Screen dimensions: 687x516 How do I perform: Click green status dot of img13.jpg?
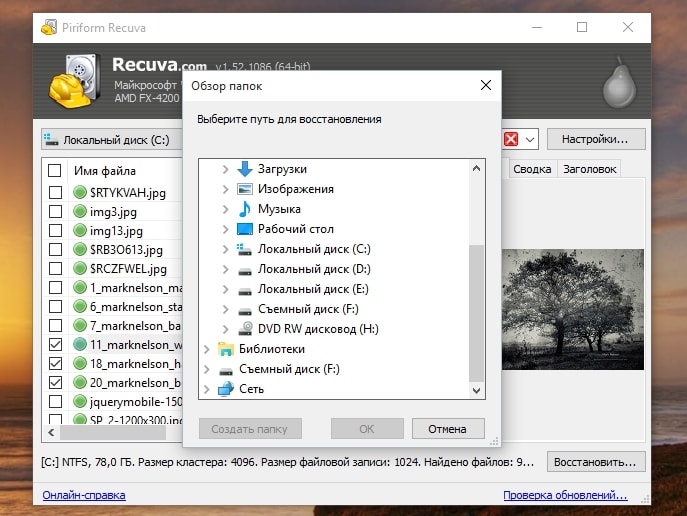[80, 230]
